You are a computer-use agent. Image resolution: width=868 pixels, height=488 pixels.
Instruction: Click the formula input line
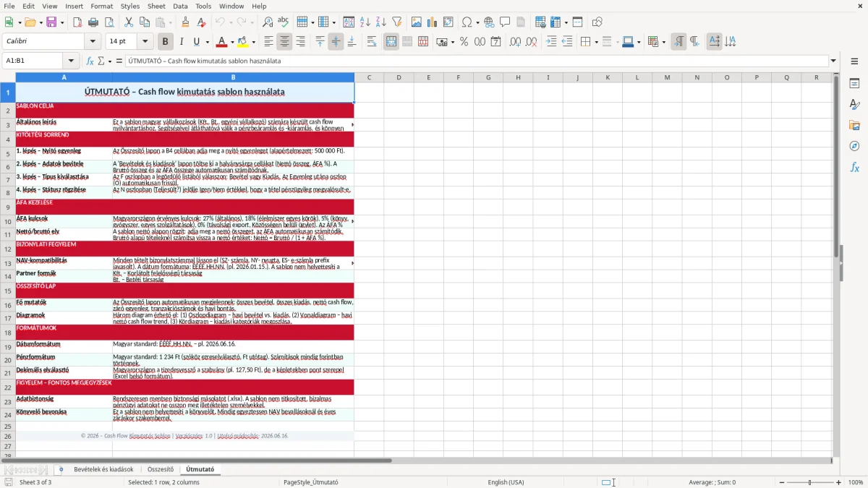coord(477,61)
